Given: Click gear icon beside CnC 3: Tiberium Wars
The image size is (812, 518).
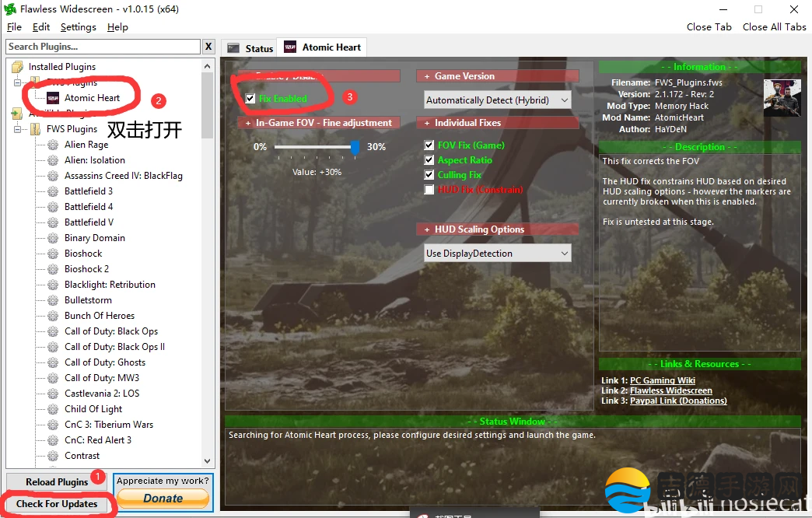Looking at the screenshot, I should pos(53,424).
